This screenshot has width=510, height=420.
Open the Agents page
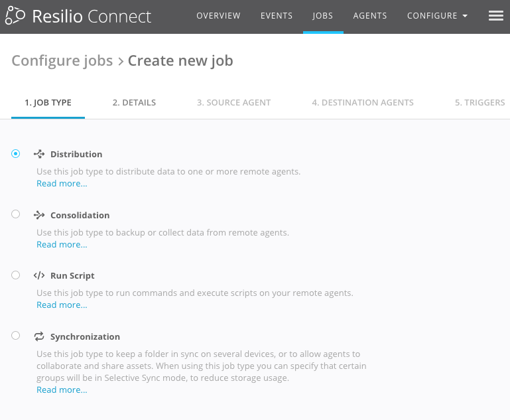pos(371,16)
